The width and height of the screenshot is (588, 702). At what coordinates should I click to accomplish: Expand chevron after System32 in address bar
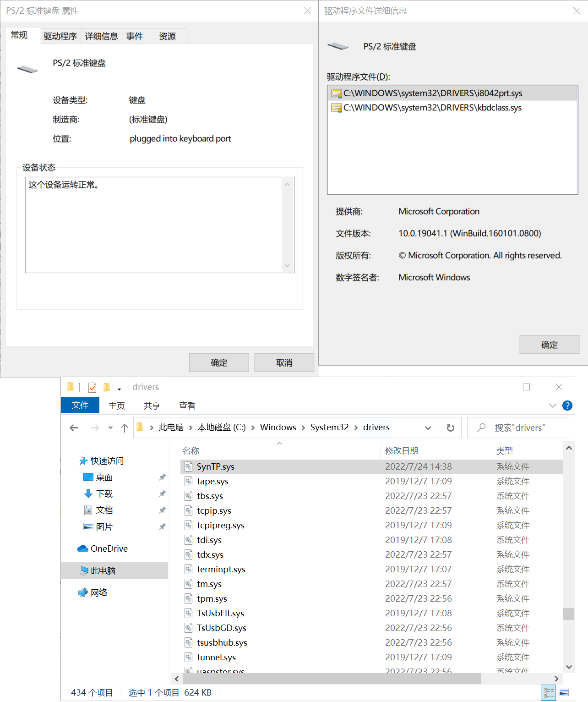356,428
